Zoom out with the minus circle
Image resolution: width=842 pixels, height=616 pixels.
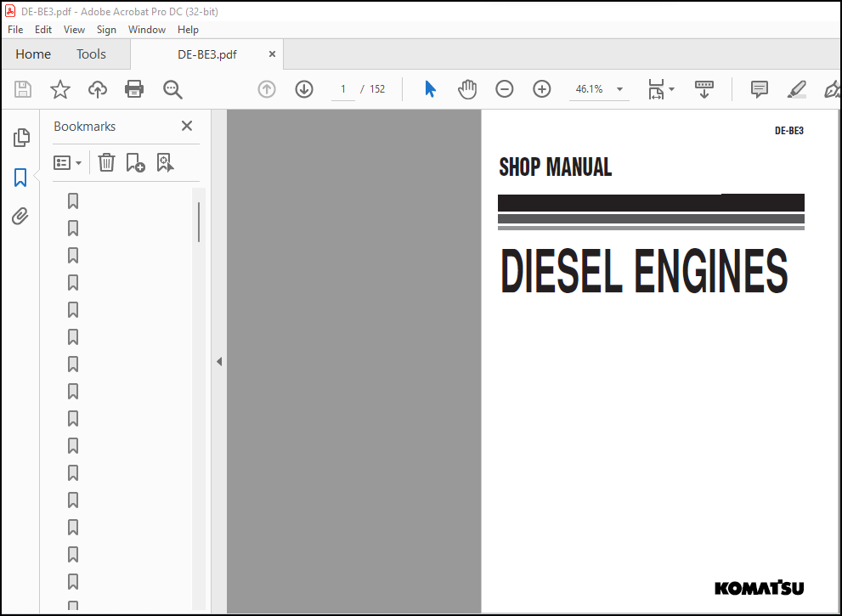(504, 89)
